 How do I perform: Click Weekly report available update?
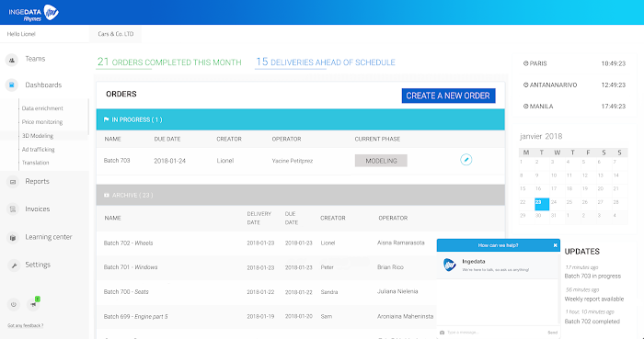594,299
